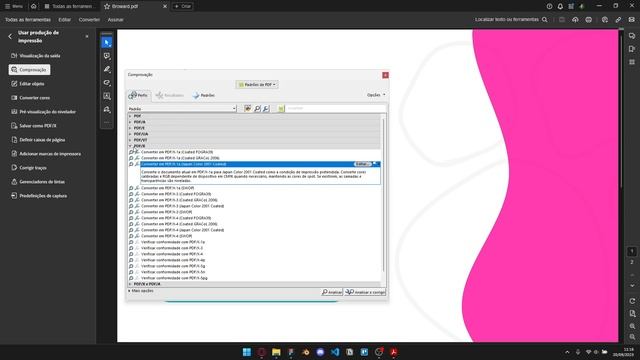Open Adobe Acrobat icon in the taskbar
Viewport: 640px width, 360px height.
point(393,352)
